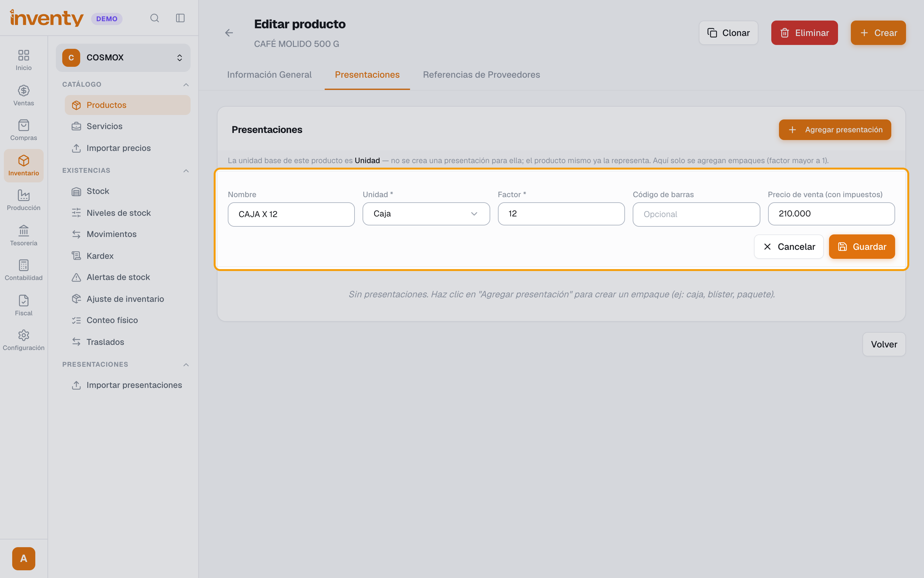Collapse the EXISTENCIAS section

(x=186, y=171)
